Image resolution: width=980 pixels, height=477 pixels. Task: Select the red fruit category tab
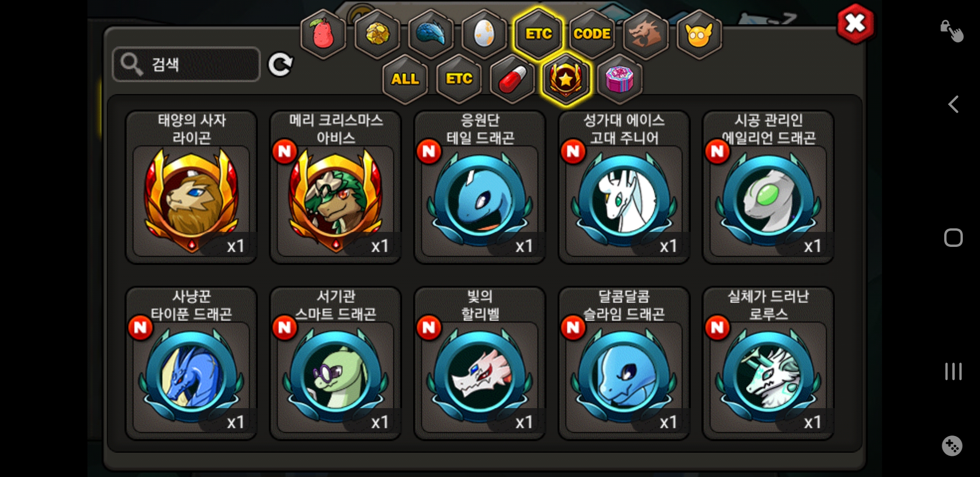point(323,34)
